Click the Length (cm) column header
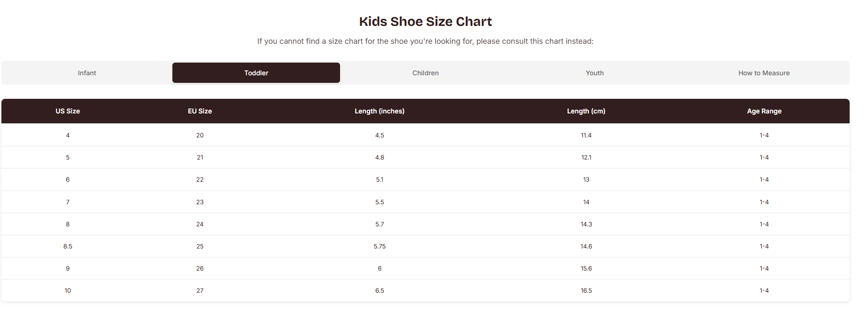This screenshot has height=328, width=868. click(x=586, y=111)
